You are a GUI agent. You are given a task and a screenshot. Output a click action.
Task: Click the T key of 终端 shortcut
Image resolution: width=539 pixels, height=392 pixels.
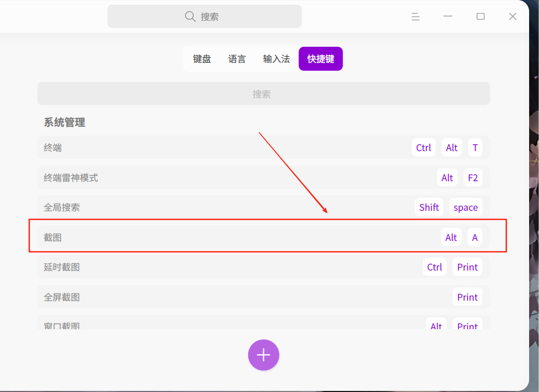(475, 148)
